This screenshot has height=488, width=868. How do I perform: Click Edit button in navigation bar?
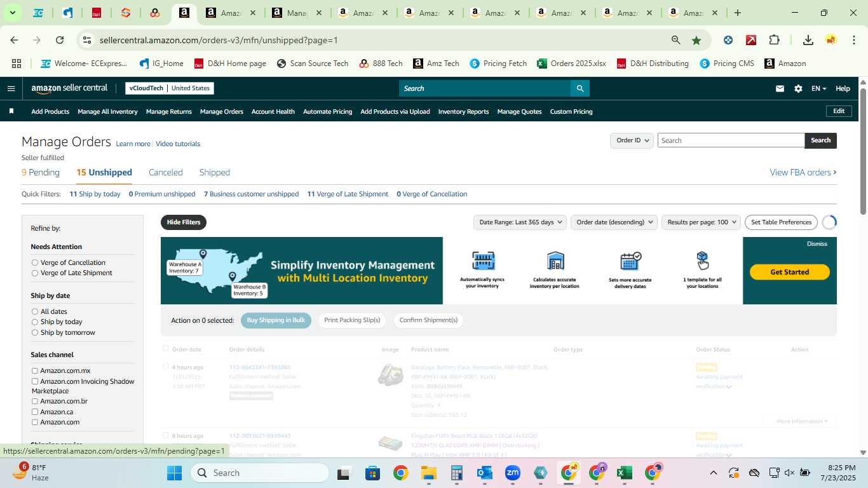839,111
